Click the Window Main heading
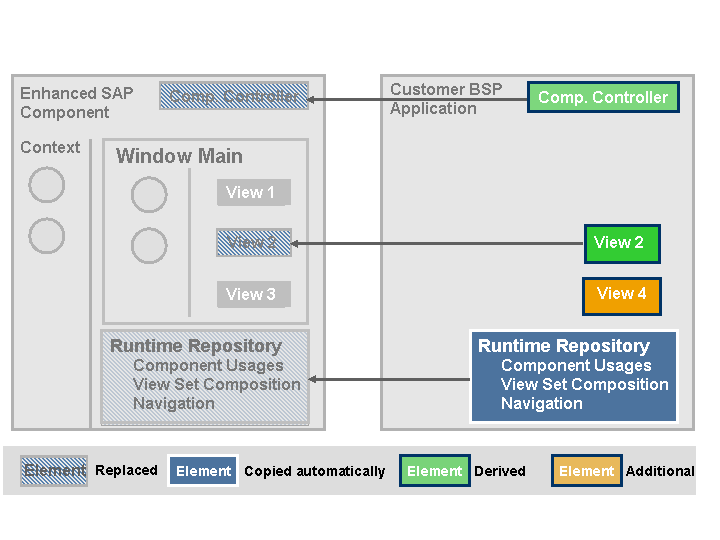The image size is (720, 540). [x=179, y=156]
